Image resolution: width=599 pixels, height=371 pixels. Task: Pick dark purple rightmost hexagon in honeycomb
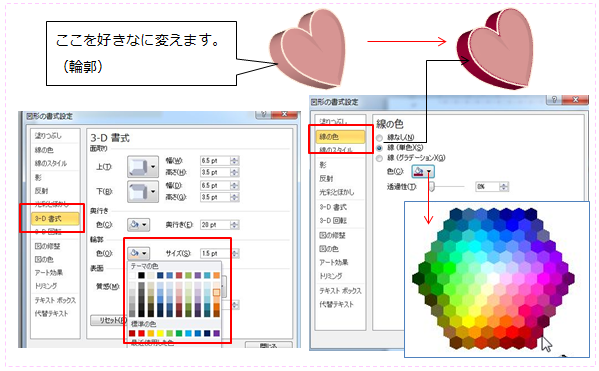tap(568, 278)
